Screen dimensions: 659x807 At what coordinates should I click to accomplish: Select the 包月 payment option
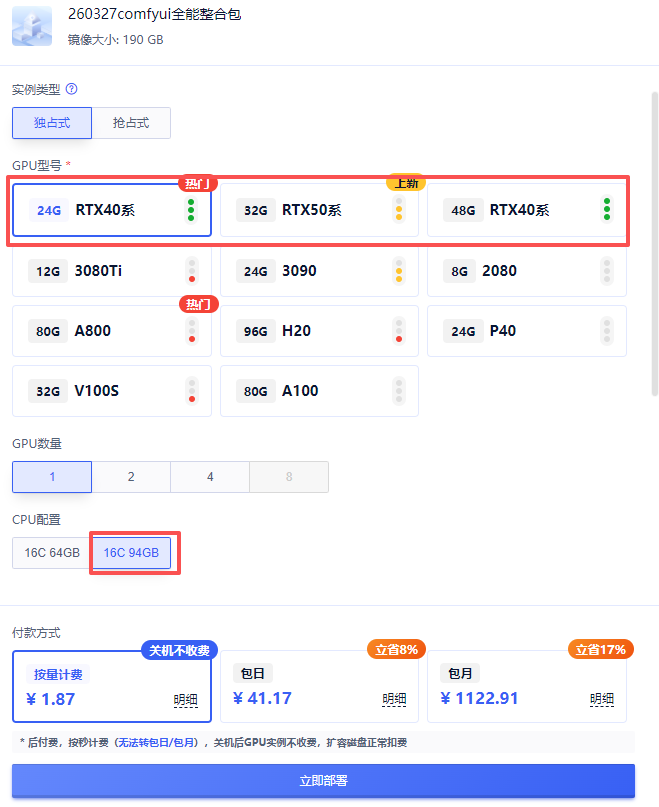pyautogui.click(x=526, y=686)
